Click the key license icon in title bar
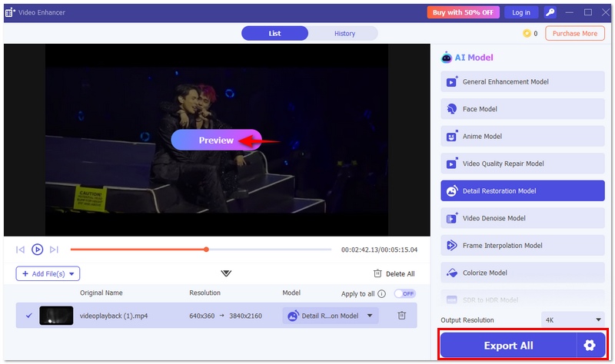Viewport: 615px width, 364px height. click(550, 12)
